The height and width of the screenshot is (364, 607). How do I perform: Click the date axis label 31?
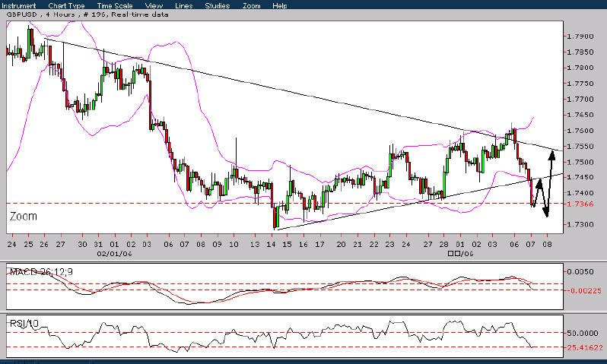[x=98, y=245]
